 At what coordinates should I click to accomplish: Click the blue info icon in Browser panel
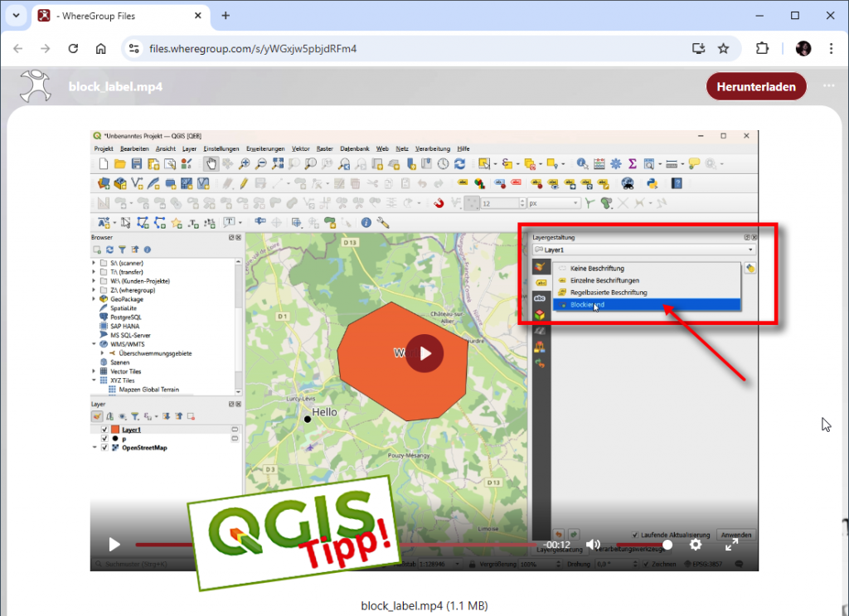tap(148, 250)
